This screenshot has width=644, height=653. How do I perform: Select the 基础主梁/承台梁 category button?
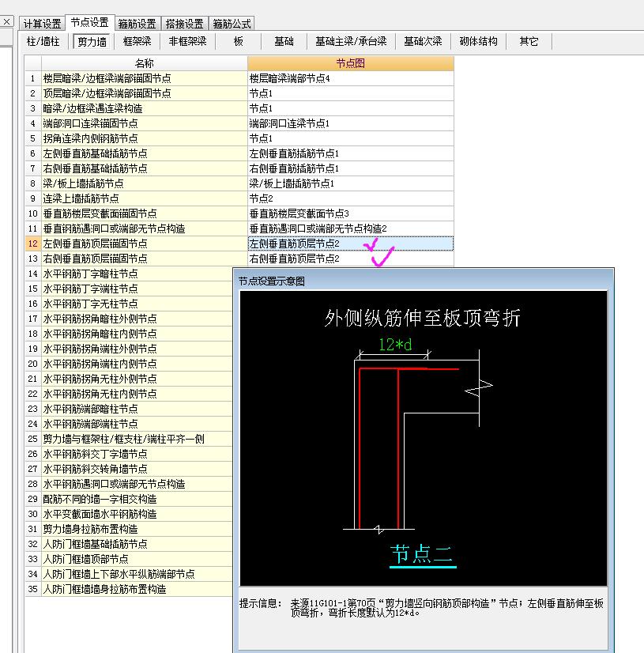[351, 41]
